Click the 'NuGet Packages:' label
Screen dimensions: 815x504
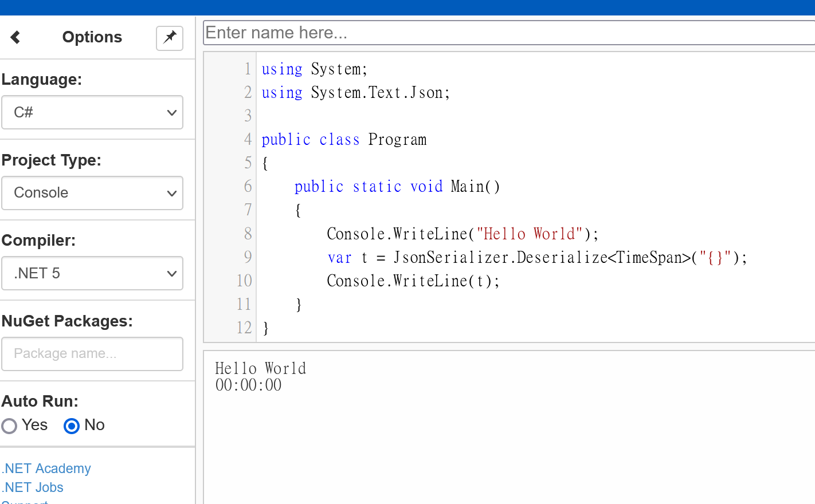[x=67, y=321]
